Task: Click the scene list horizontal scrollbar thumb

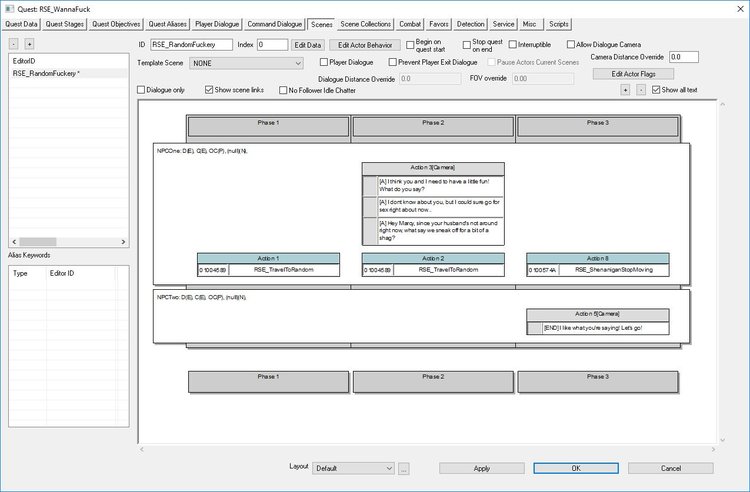Action: [x=38, y=242]
